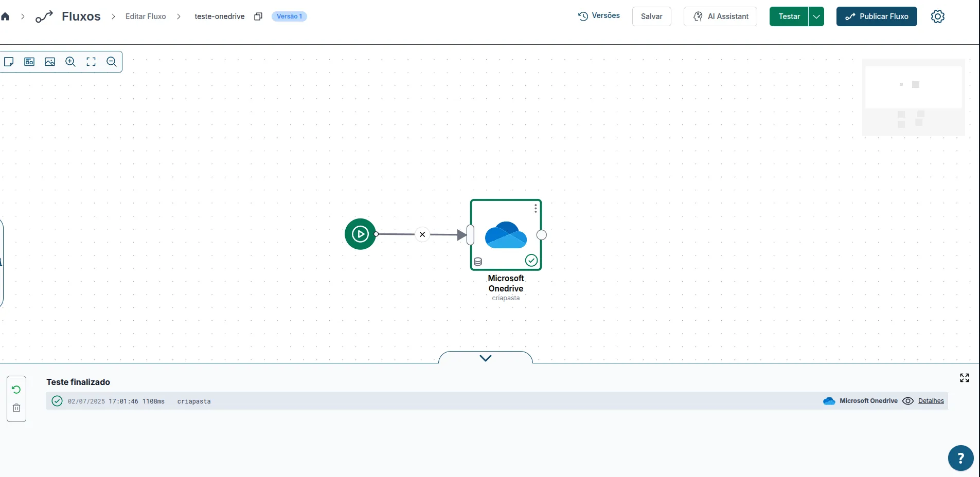Click the test timestamp 02/07/2025 17:01:46
The height and width of the screenshot is (477, 980).
103,401
